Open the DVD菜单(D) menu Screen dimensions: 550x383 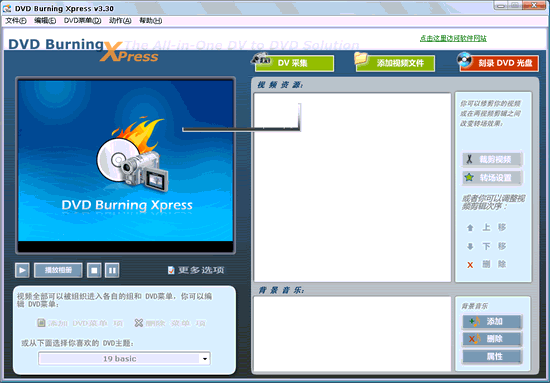click(x=82, y=21)
